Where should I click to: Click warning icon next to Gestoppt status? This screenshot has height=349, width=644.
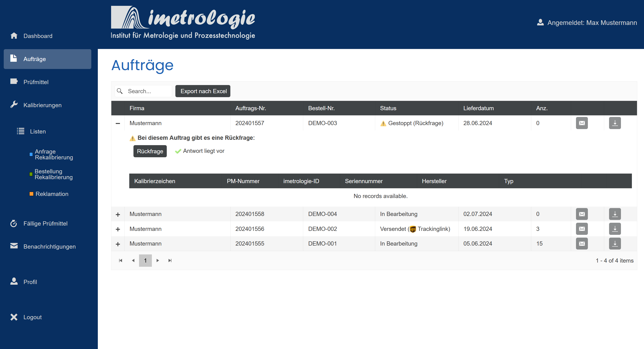click(x=383, y=123)
